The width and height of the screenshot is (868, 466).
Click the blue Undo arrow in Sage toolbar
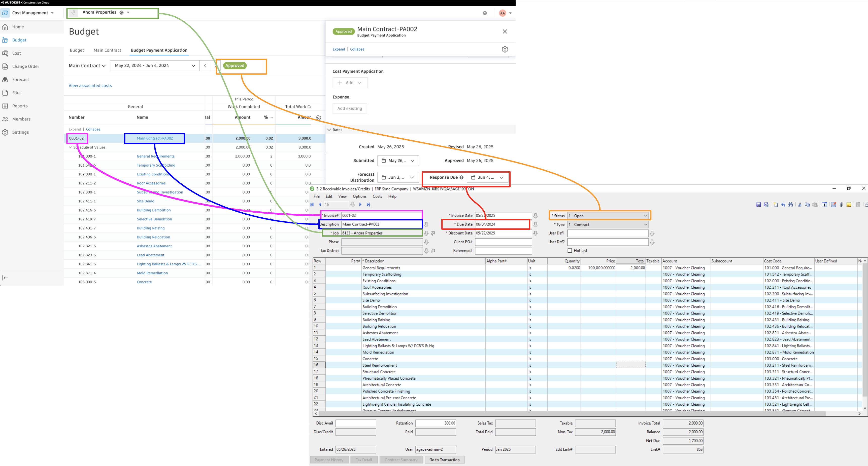(783, 205)
